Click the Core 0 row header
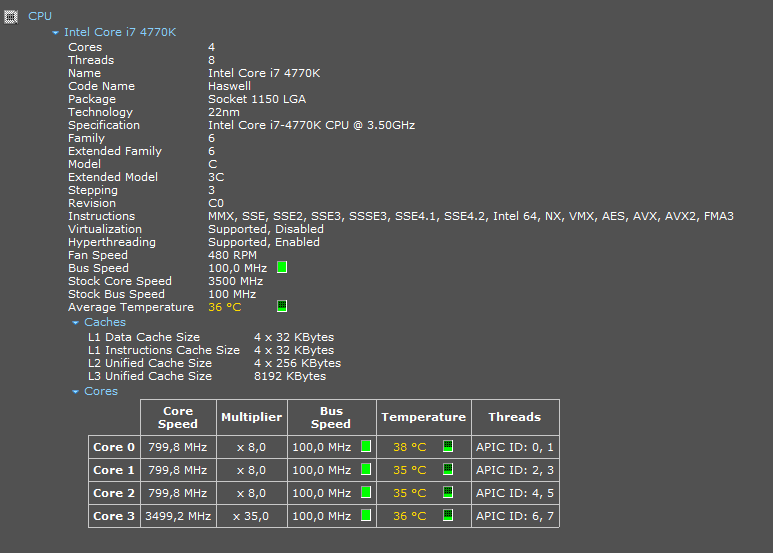This screenshot has width=773, height=553. pos(114,447)
